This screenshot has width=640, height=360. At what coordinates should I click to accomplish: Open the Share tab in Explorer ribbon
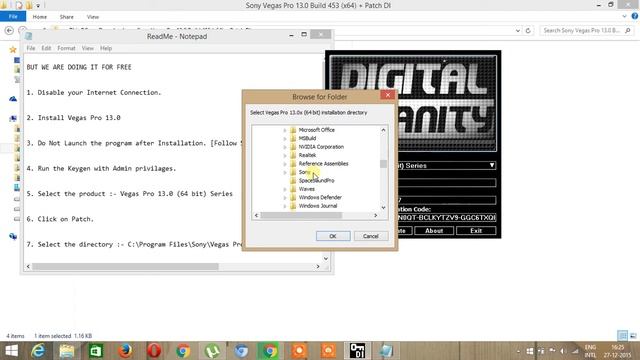pos(67,17)
